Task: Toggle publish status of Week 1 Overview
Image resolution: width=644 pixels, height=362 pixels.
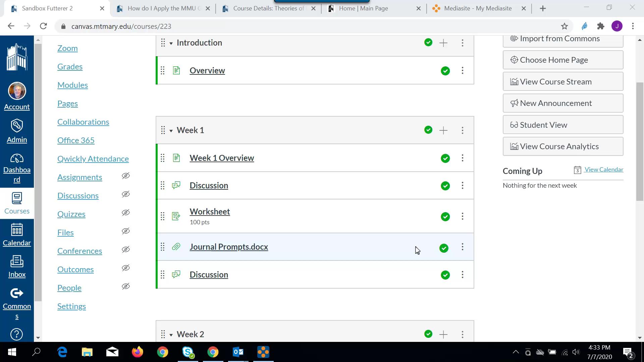Action: (445, 158)
